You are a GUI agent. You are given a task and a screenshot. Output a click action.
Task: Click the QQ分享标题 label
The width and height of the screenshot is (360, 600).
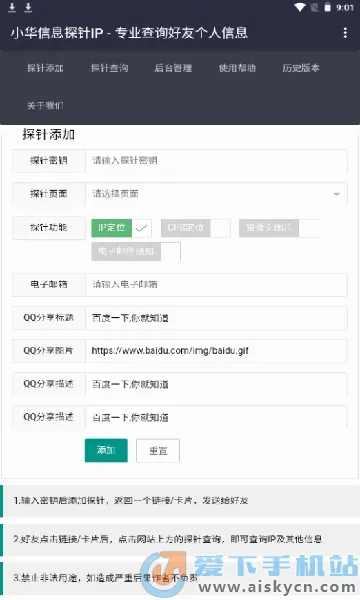pyautogui.click(x=49, y=318)
